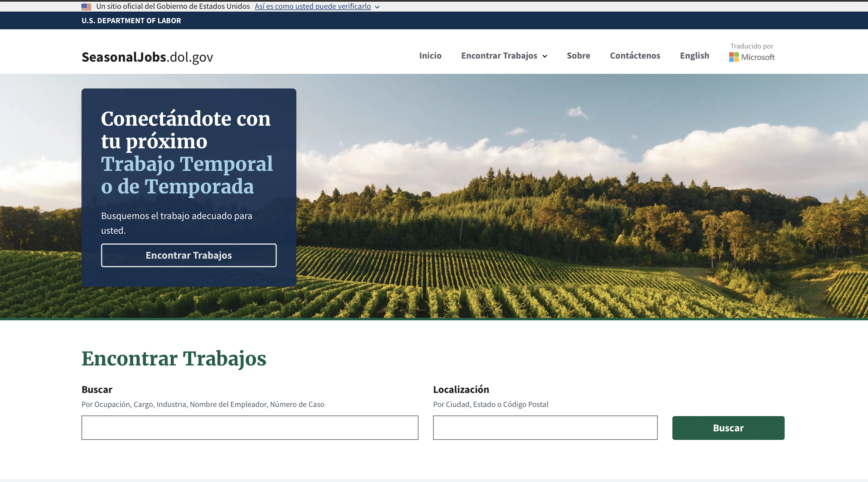Open the Sobre page from the navigation
Viewport: 868px width, 482px height.
tap(578, 56)
